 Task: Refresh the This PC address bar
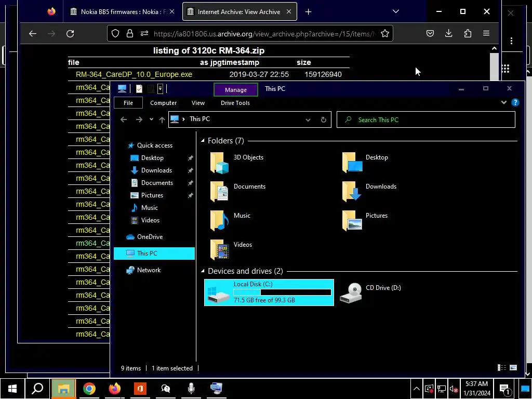coord(323,119)
